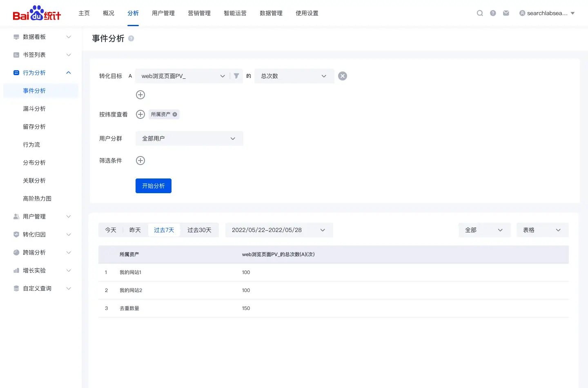Open the 总次数 metric dropdown
This screenshot has width=588, height=388.
pyautogui.click(x=294, y=76)
